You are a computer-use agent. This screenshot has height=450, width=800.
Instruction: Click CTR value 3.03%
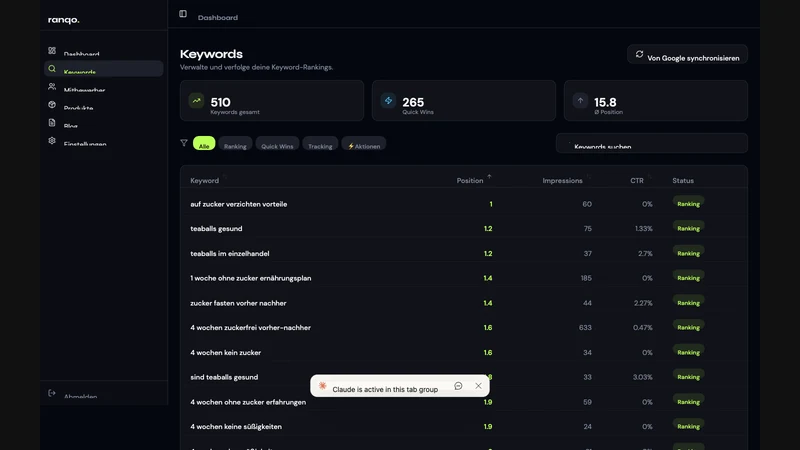(x=642, y=377)
